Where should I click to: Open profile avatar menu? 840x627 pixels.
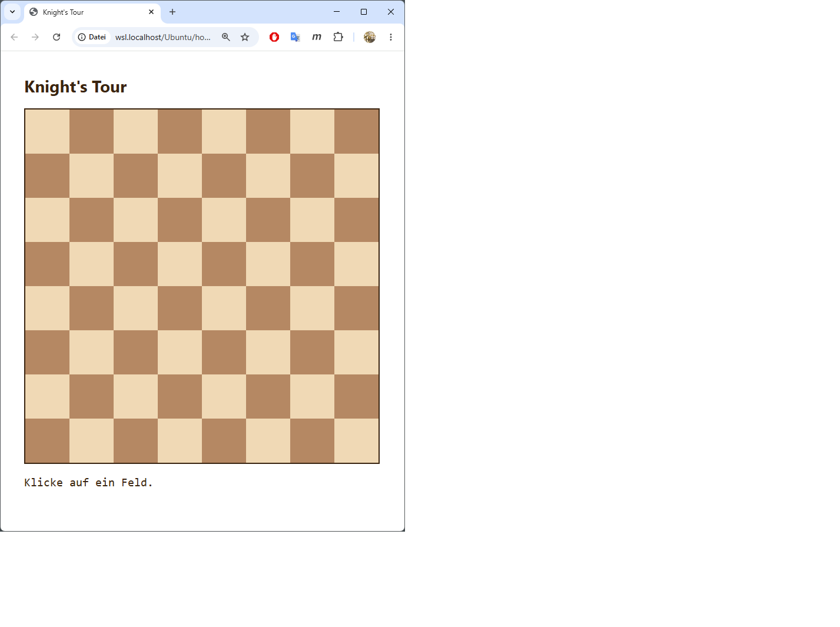(x=370, y=37)
